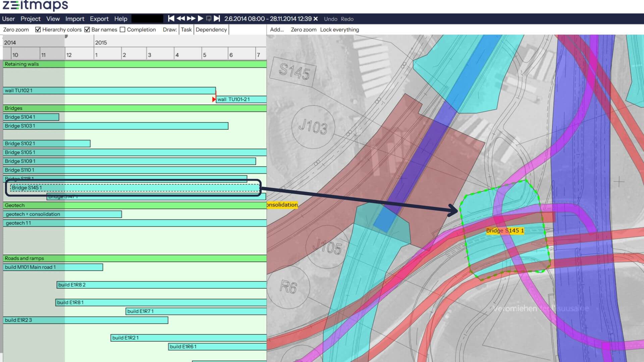Select the build M101 Main road 1 bar
Viewport: 644px width, 362px height.
point(53,267)
